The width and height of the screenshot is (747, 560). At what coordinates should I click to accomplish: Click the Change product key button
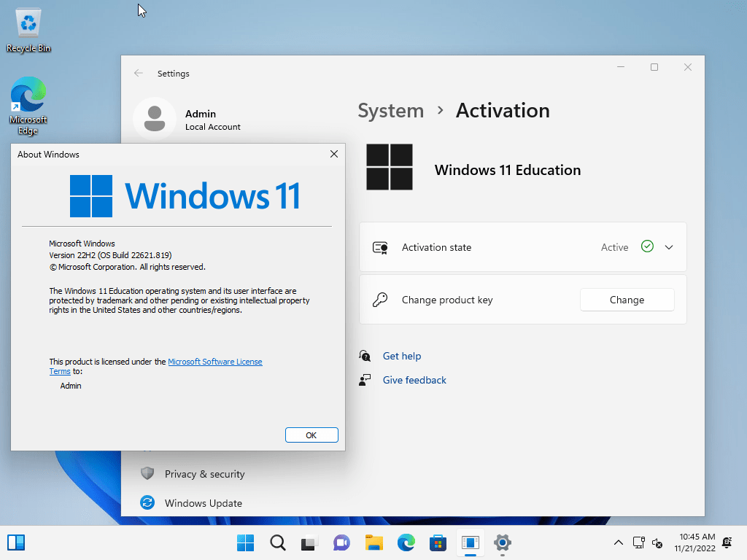(627, 300)
